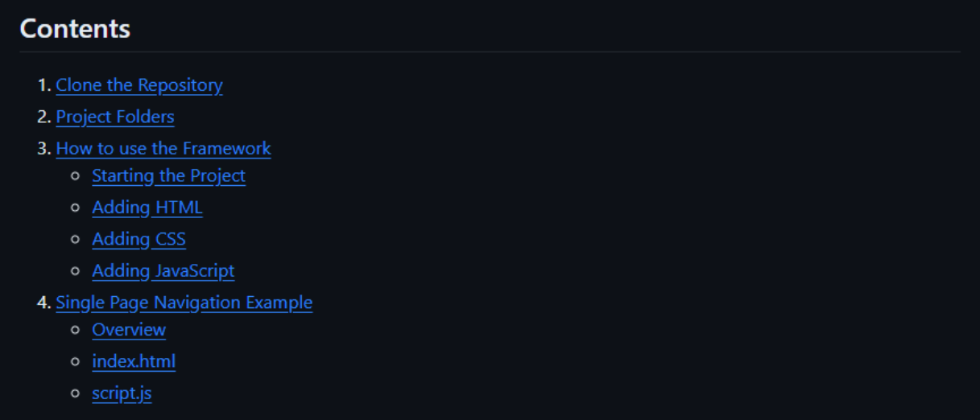Click the Contents heading
This screenshot has width=980, height=420.
75,28
